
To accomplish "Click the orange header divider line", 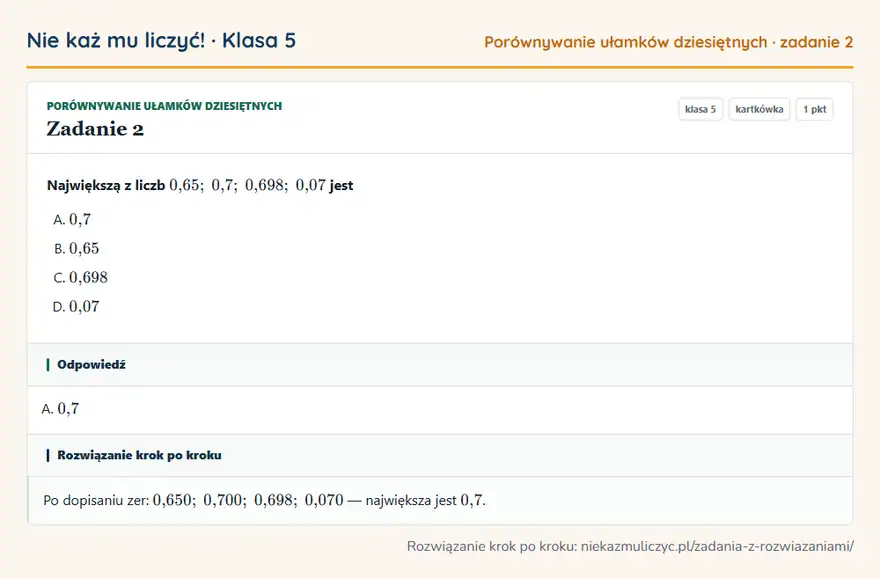I will [x=440, y=67].
